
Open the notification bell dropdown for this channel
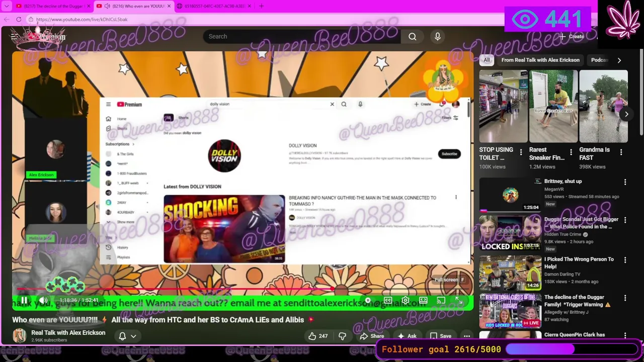(127, 336)
